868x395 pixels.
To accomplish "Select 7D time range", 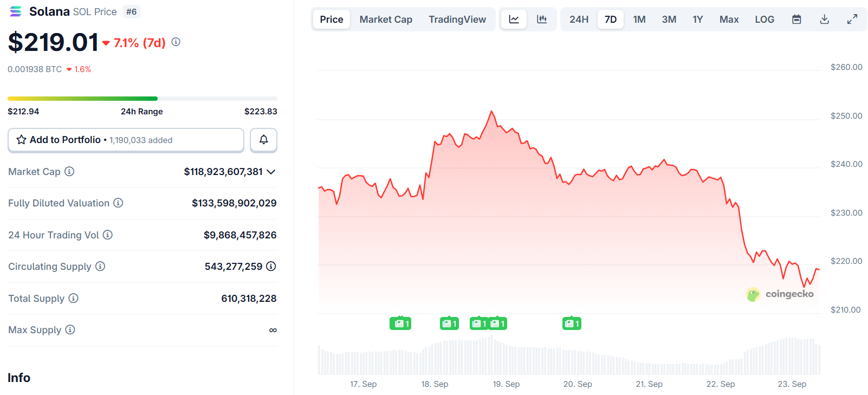I will [x=611, y=20].
